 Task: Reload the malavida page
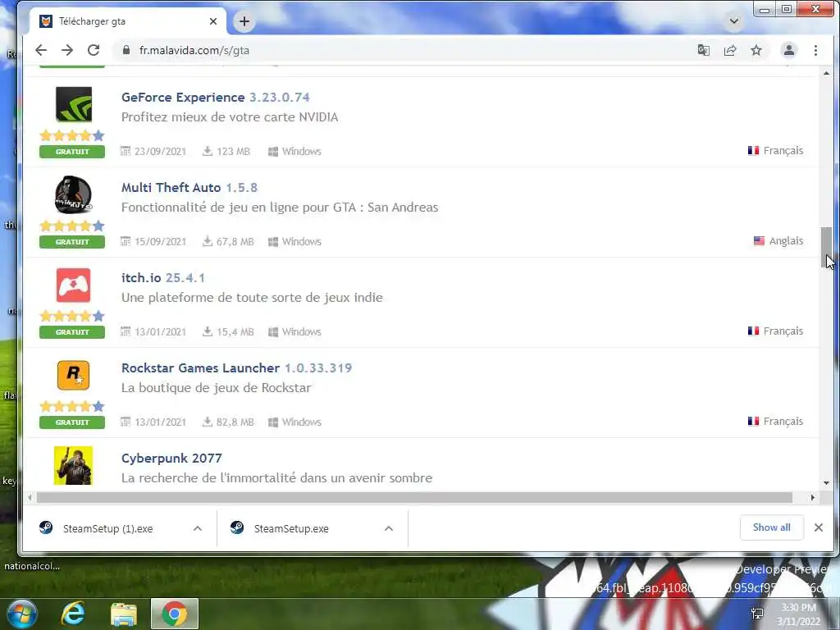click(94, 50)
